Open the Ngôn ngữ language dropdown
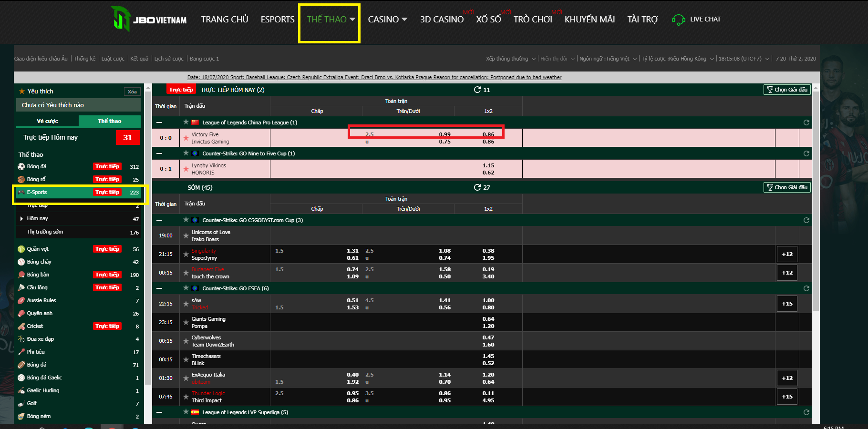Screen dimensions: 868x429 pos(608,59)
